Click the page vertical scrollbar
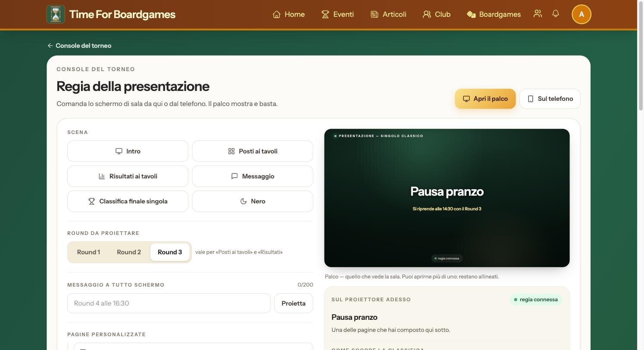Image resolution: width=644 pixels, height=350 pixels. coord(641,56)
